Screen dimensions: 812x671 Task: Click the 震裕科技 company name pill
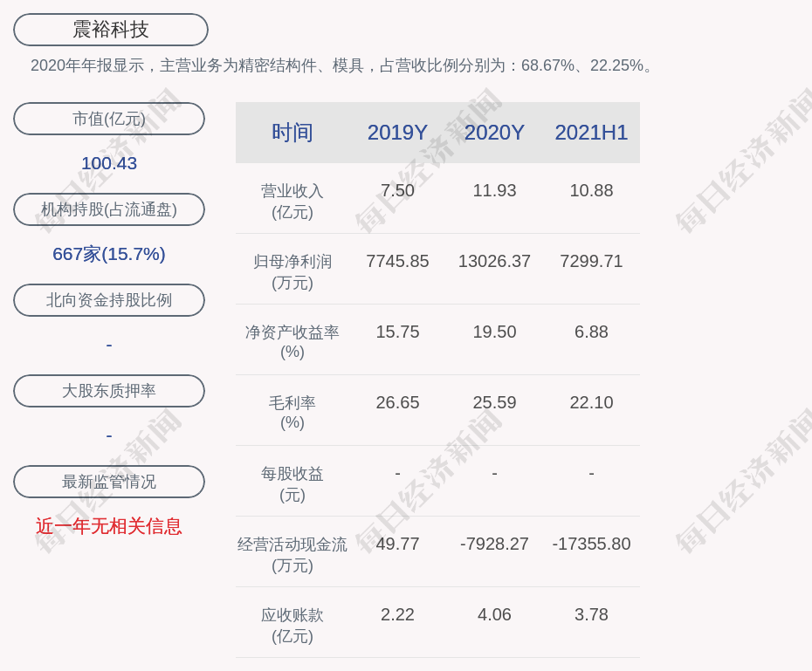[111, 30]
